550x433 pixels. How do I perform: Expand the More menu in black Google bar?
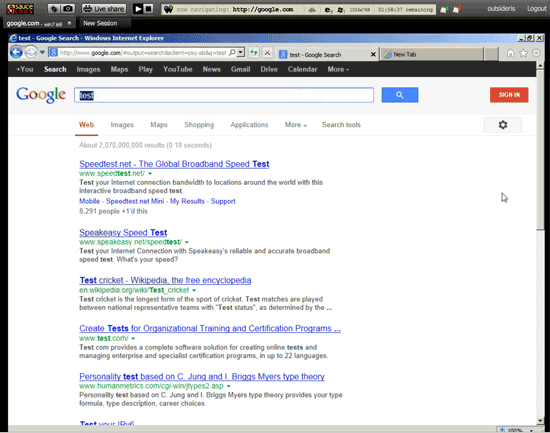coord(338,69)
